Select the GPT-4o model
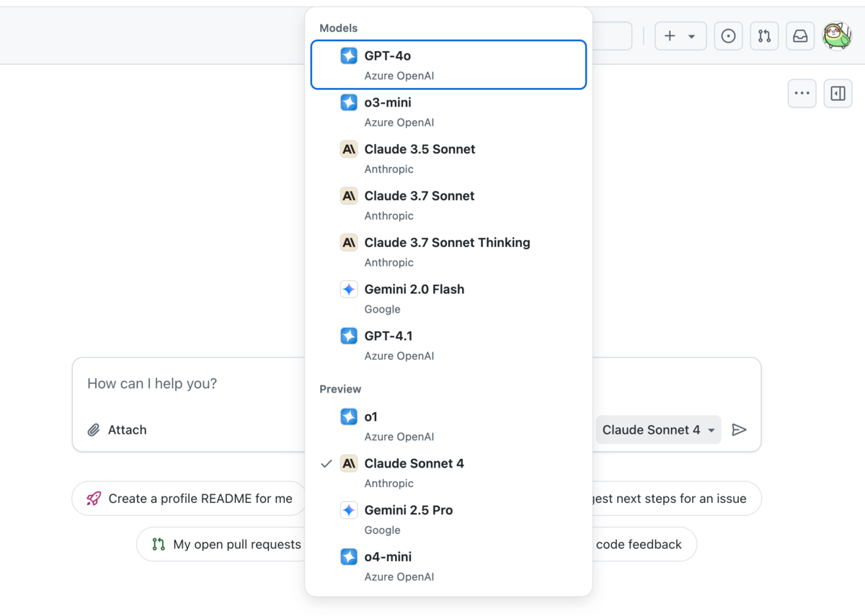865x616 pixels. coord(448,65)
